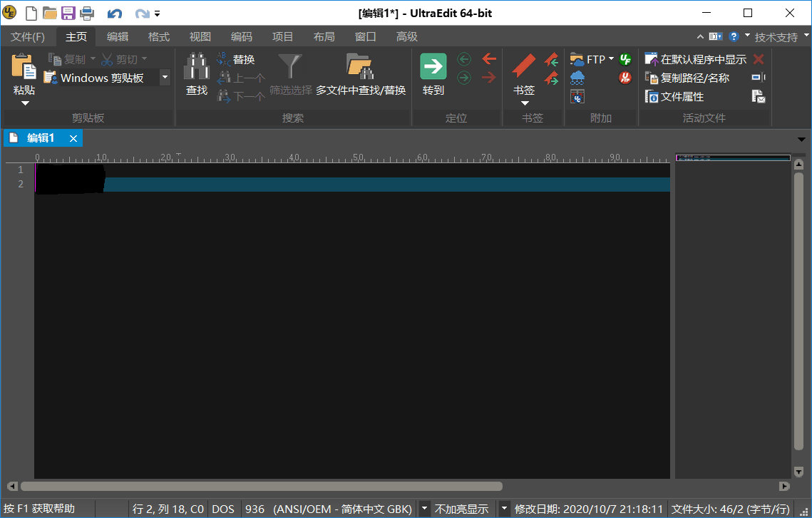Open 文件属性 file properties
This screenshot has width=812, height=518.
[x=674, y=96]
